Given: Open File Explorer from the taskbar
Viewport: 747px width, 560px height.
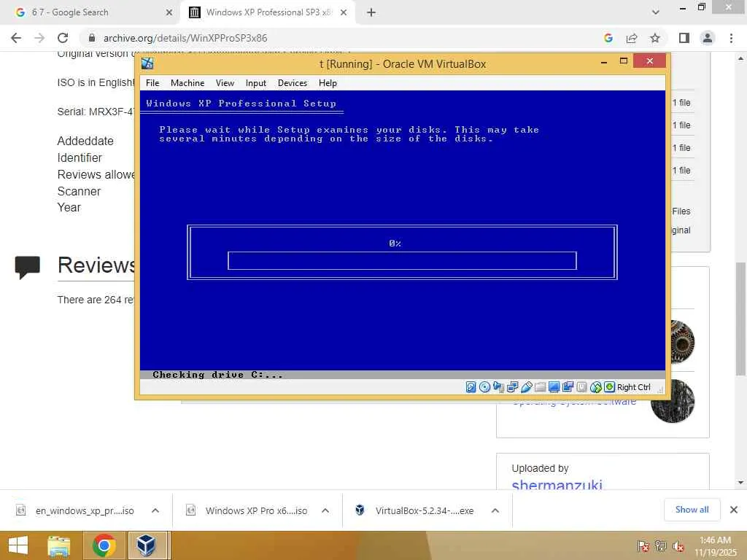Looking at the screenshot, I should [59, 545].
